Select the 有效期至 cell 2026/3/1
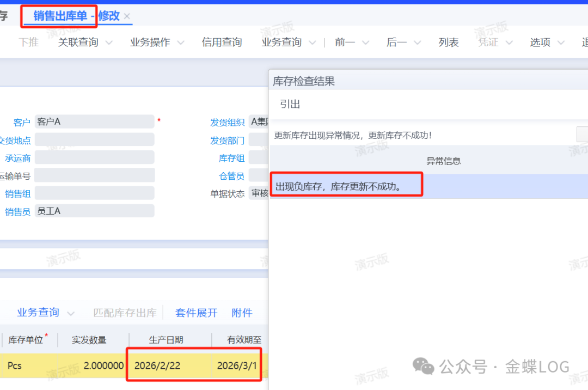588x390 pixels. point(237,365)
